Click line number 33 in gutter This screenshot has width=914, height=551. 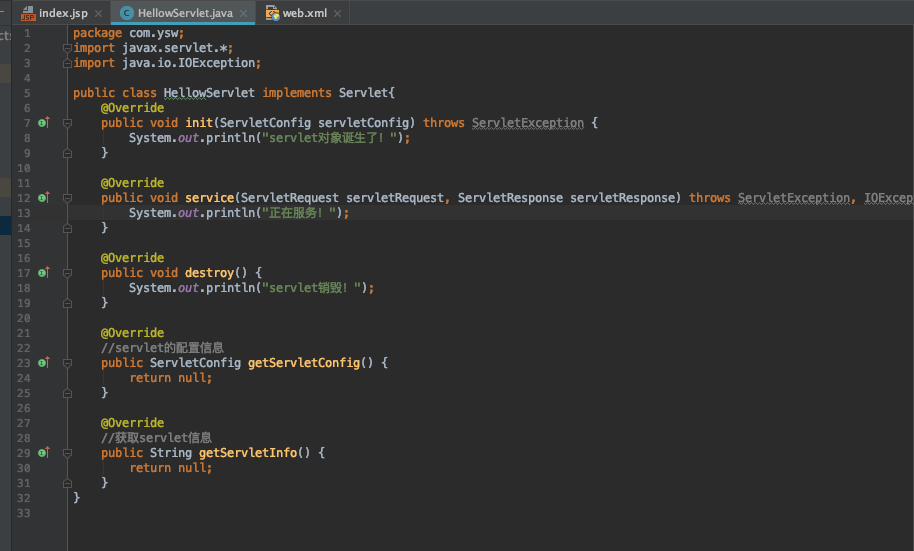coord(23,513)
